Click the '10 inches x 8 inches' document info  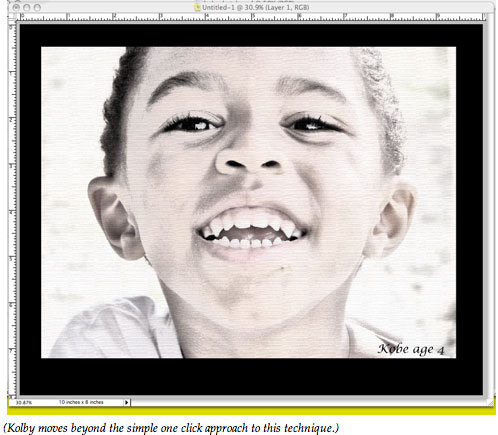coord(81,402)
